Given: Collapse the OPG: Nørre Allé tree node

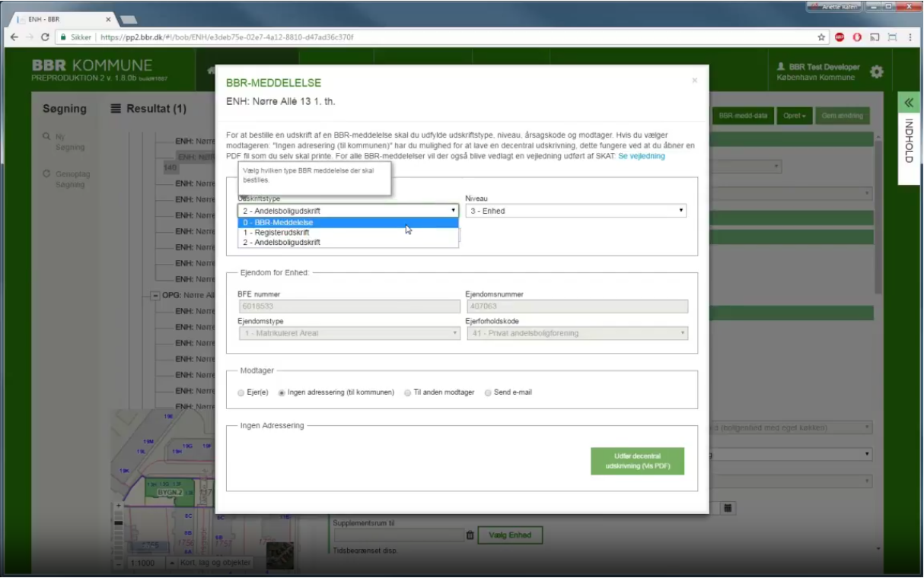Looking at the screenshot, I should point(155,295).
